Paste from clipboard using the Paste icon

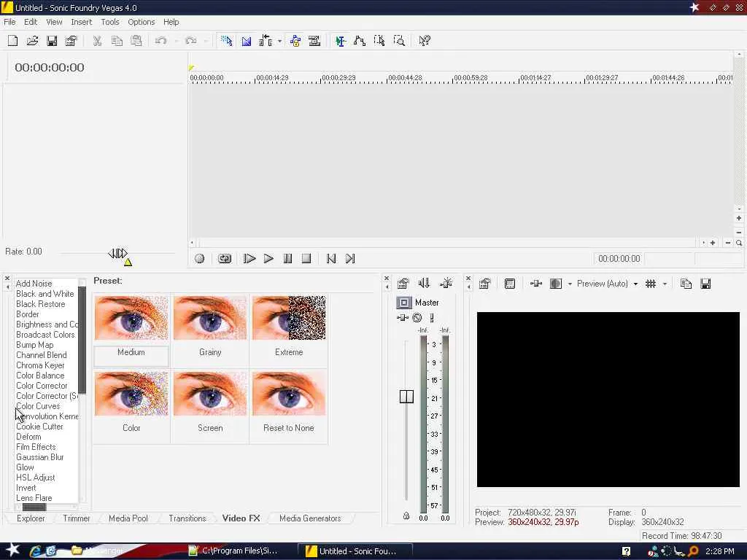click(136, 41)
